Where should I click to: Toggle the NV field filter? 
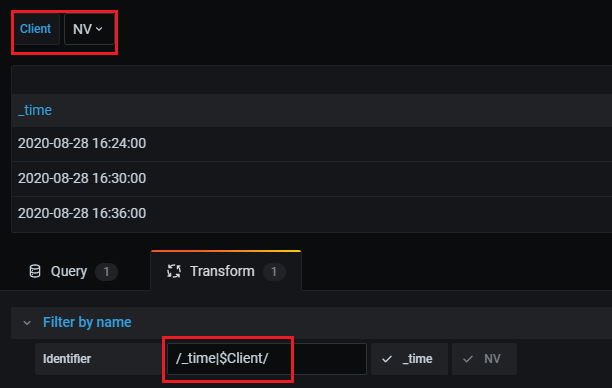pos(484,359)
